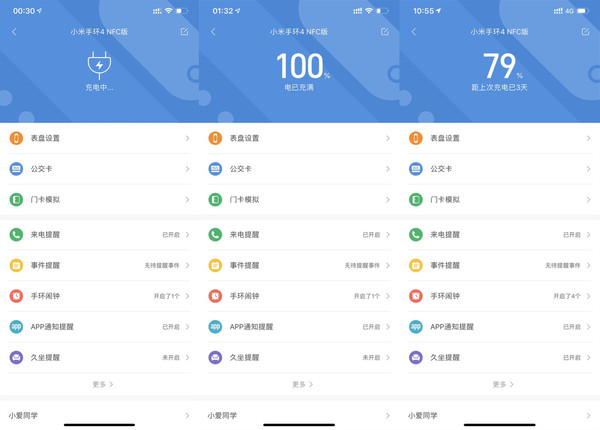Tap 已开启 status of 来电提醒 on 100% screen
This screenshot has width=600, height=430.
point(371,235)
